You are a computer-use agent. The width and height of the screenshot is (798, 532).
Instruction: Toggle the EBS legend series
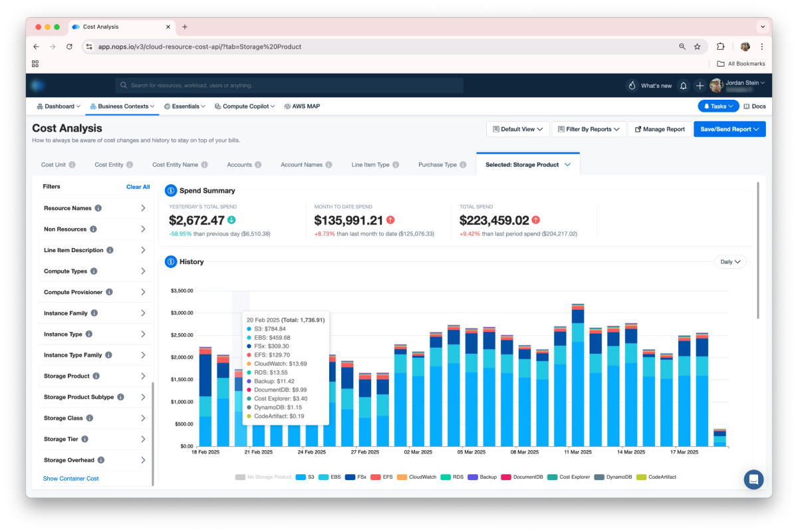coord(329,477)
